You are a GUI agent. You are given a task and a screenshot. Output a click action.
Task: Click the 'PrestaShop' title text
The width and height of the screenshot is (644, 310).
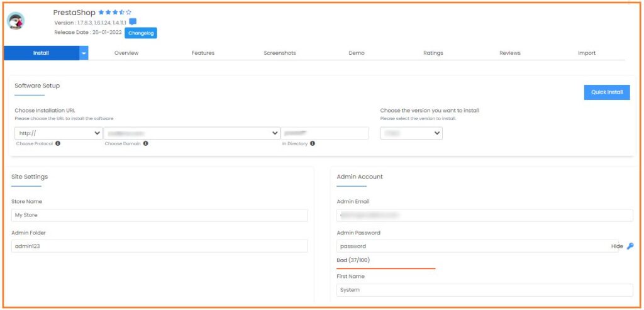coord(74,13)
